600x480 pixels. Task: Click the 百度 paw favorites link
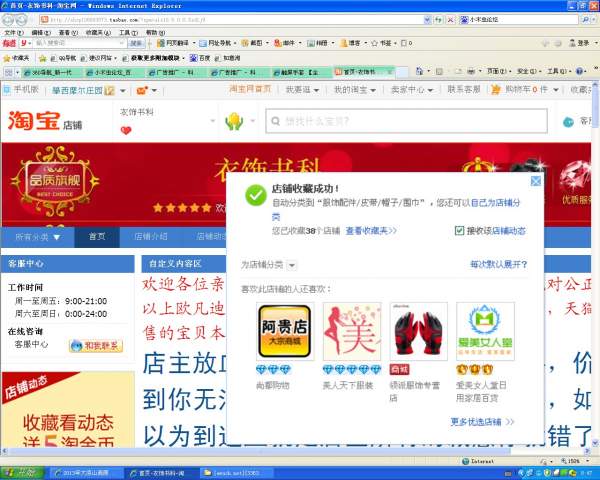200,58
